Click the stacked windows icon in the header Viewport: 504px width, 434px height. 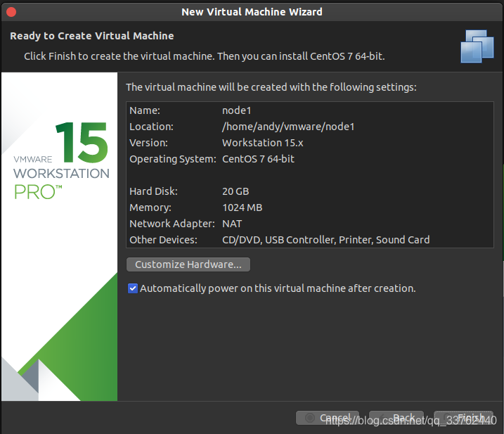click(x=477, y=46)
